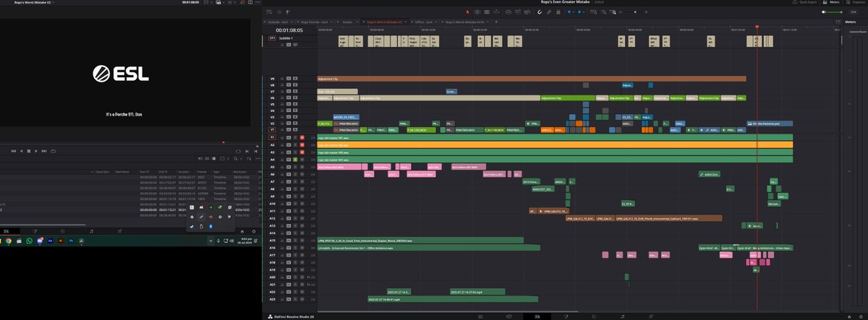868x320 pixels.
Task: Mute monitoring with the speaker icon
Action: [823, 12]
